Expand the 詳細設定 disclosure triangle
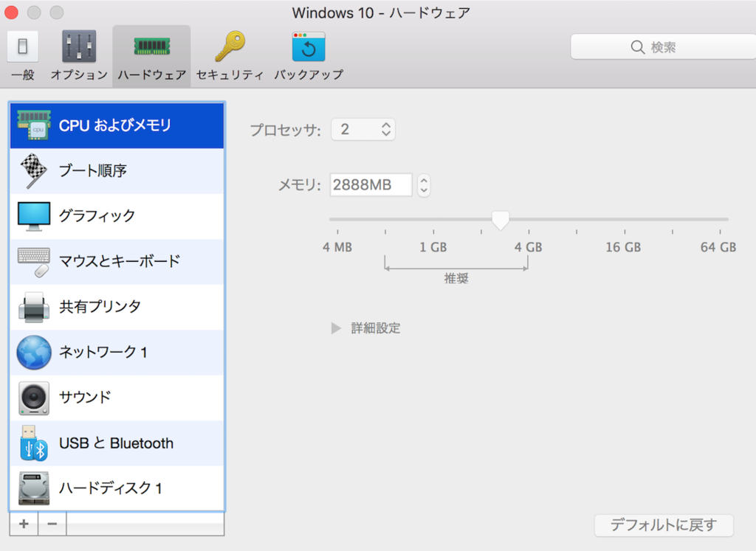Image resolution: width=756 pixels, height=551 pixels. pos(336,328)
